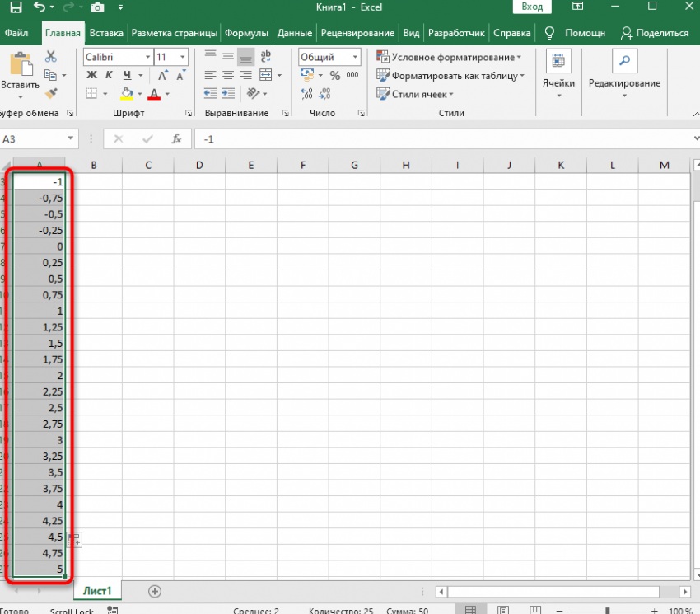Click the Вход sign-in button
Image resolution: width=700 pixels, height=614 pixels.
click(533, 7)
